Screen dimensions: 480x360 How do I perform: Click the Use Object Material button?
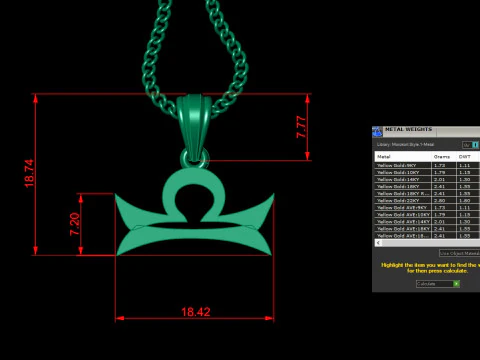pyautogui.click(x=459, y=253)
